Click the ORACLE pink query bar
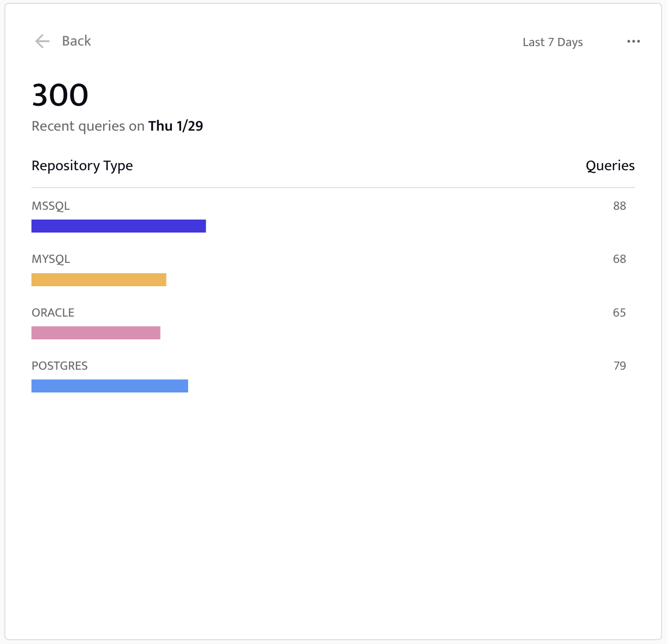Image resolution: width=667 pixels, height=644 pixels. tap(96, 333)
